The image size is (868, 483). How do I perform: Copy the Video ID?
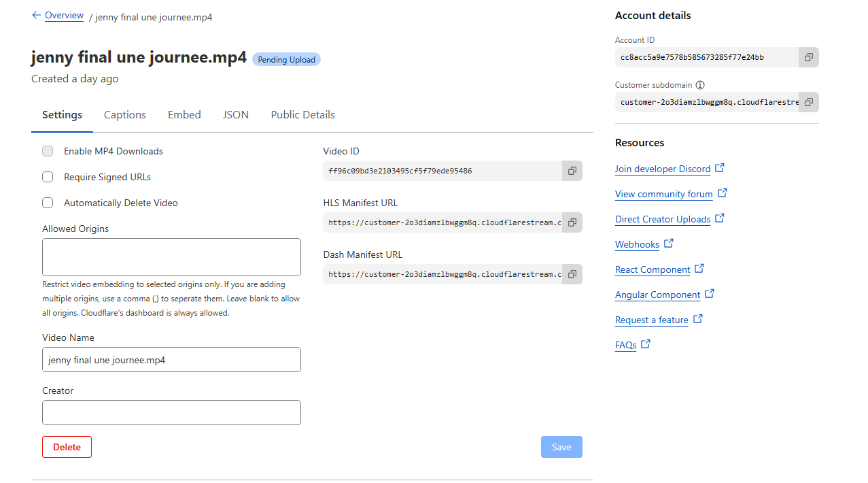click(572, 171)
